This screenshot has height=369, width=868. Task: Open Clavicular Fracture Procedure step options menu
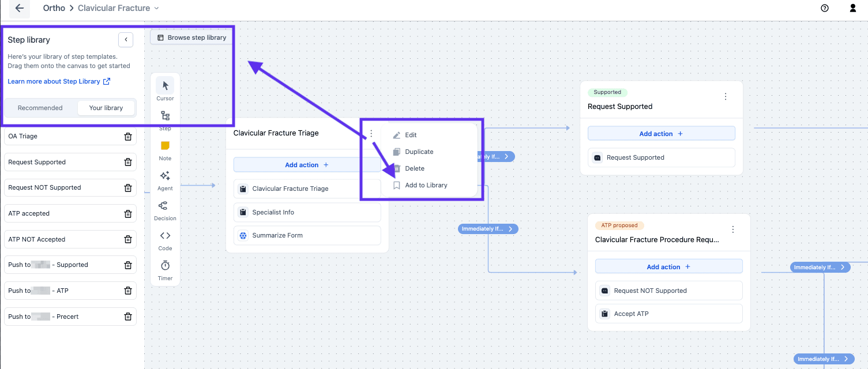(x=733, y=229)
